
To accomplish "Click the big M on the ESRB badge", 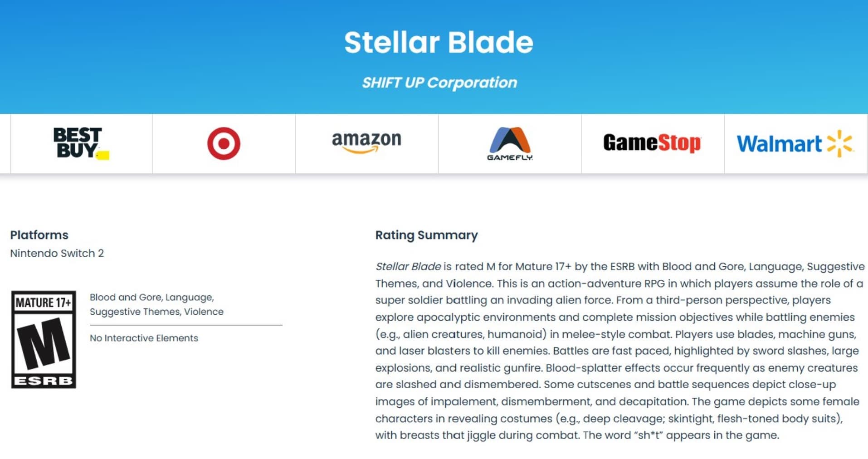I will tap(44, 343).
